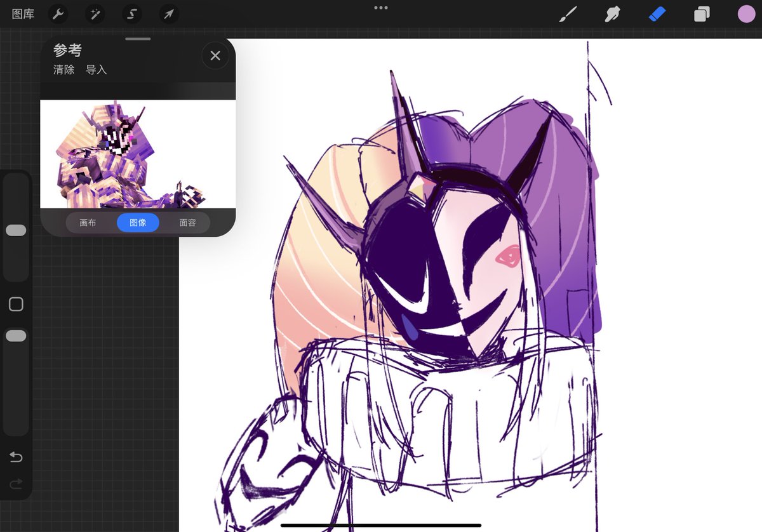Activate the Transform arrow tool

pos(168,14)
